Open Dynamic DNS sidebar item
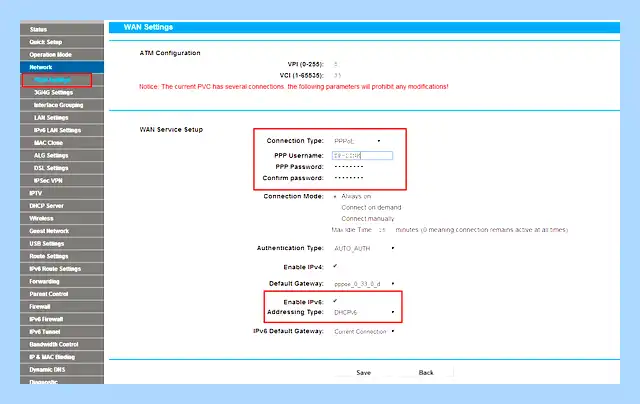 62,370
